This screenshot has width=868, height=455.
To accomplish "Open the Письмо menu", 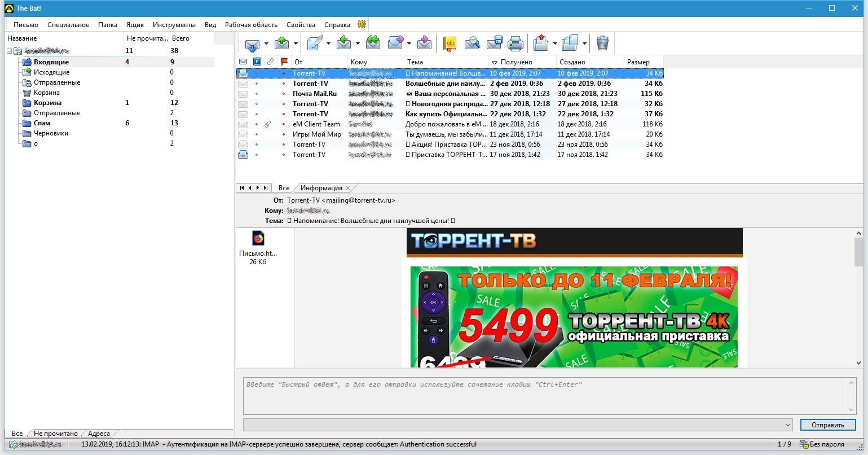I will 26,25.
